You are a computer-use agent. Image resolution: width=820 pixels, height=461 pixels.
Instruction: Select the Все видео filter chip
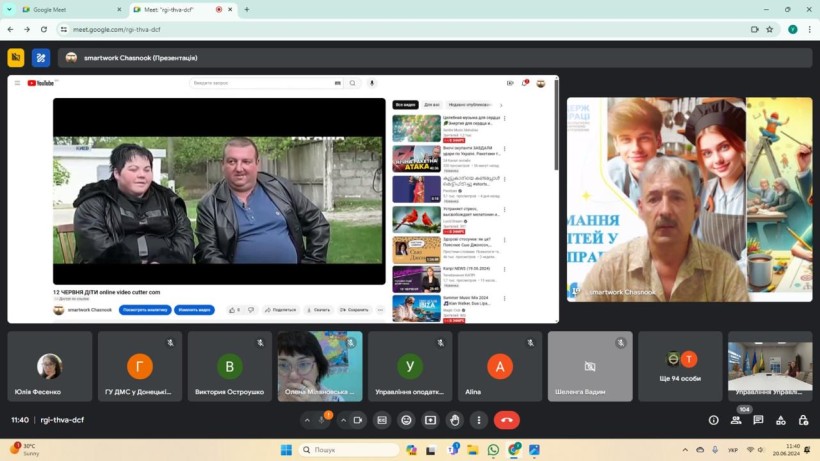click(x=405, y=105)
